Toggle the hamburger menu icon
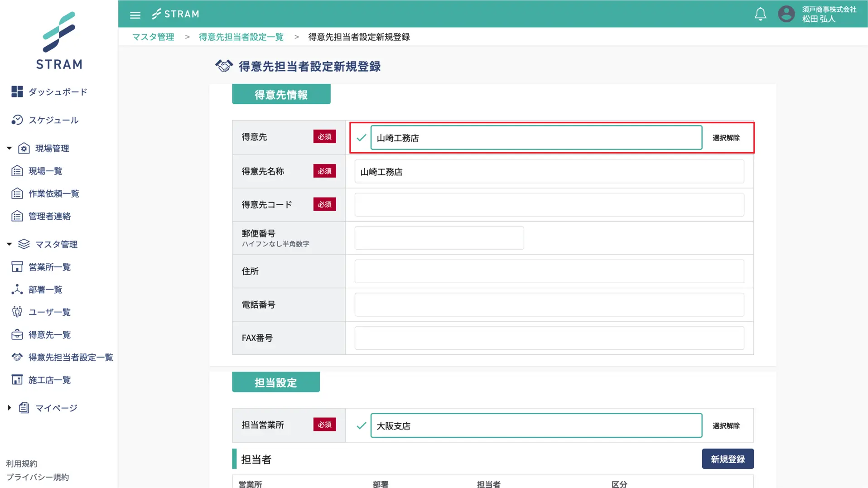Viewport: 868px width, 488px height. 135,15
